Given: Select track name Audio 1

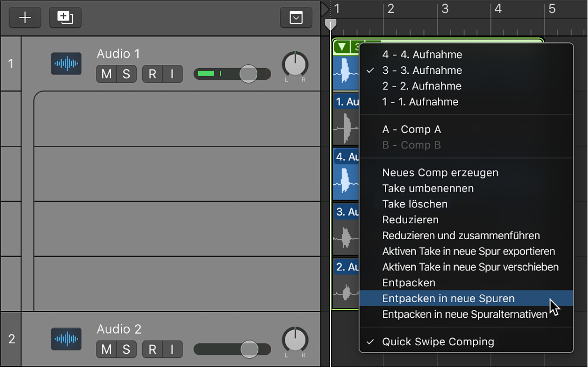Looking at the screenshot, I should [118, 54].
